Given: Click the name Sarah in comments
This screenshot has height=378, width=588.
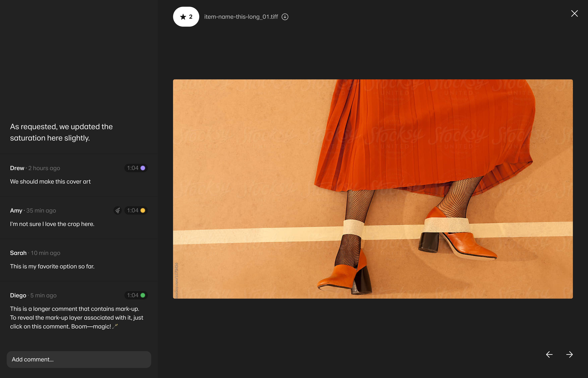Looking at the screenshot, I should coord(18,253).
